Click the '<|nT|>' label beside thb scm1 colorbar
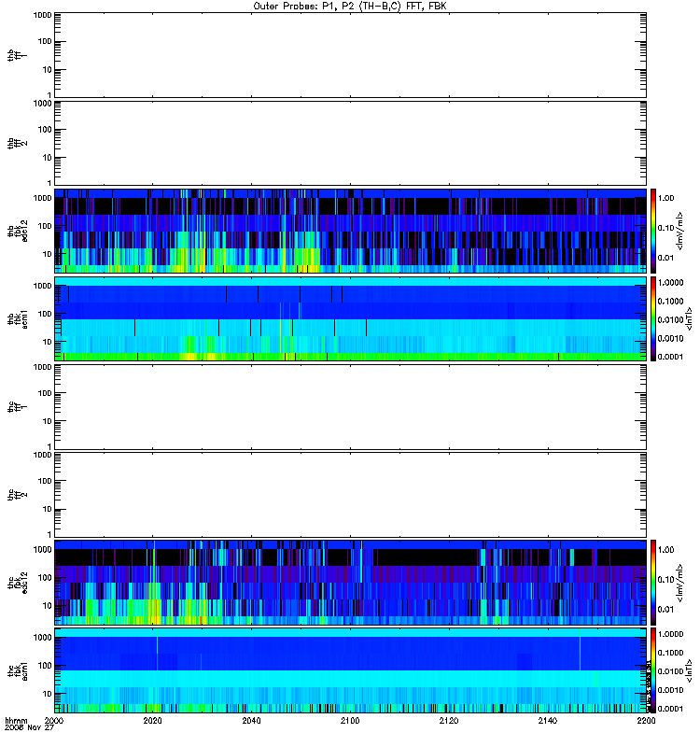The width and height of the screenshot is (700, 747). pos(688,318)
